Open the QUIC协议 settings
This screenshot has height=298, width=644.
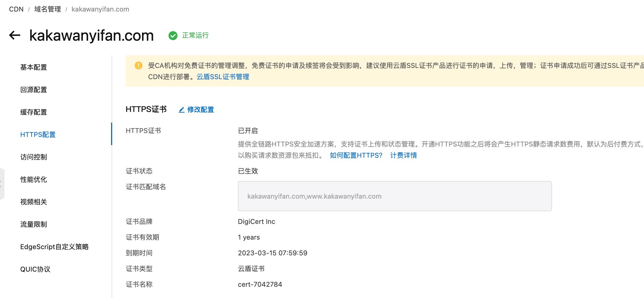coord(35,269)
